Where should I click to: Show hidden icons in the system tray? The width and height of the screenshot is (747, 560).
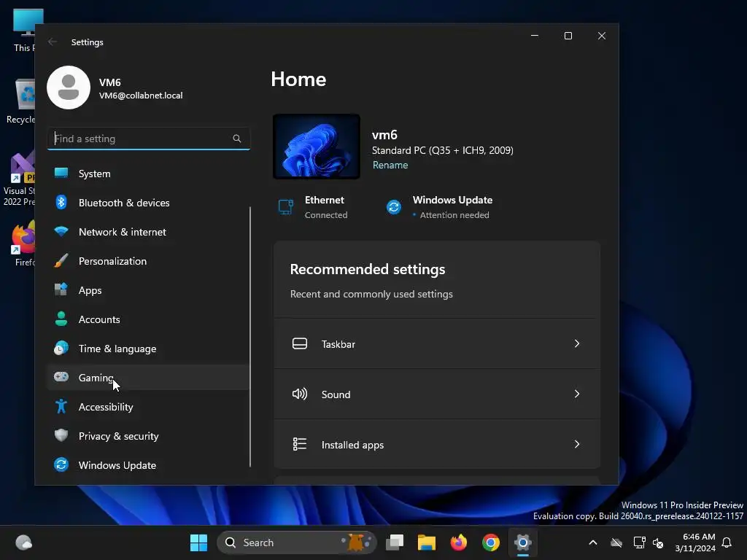click(593, 542)
